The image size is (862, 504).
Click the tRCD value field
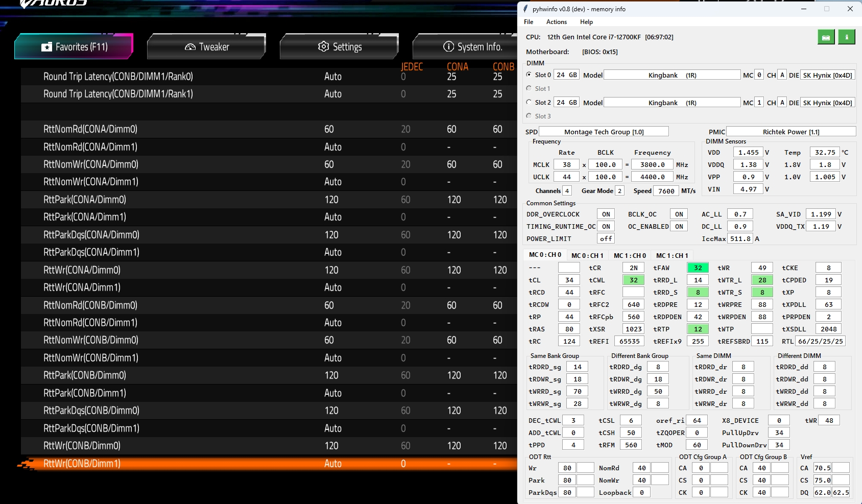pyautogui.click(x=569, y=292)
